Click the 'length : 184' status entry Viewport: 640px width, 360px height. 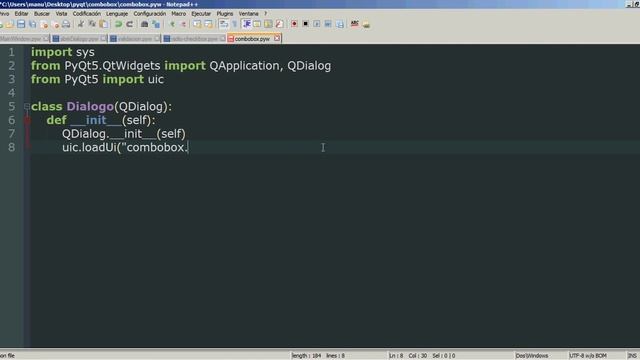307,356
